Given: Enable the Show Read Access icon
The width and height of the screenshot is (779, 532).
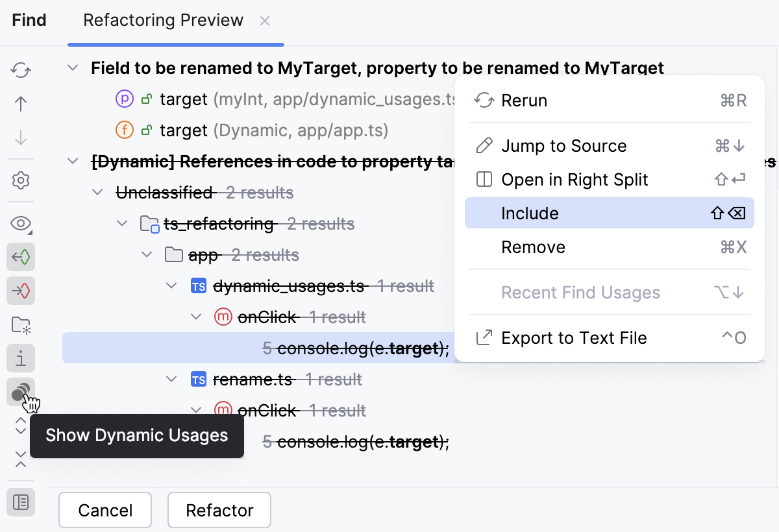Looking at the screenshot, I should tap(20, 257).
